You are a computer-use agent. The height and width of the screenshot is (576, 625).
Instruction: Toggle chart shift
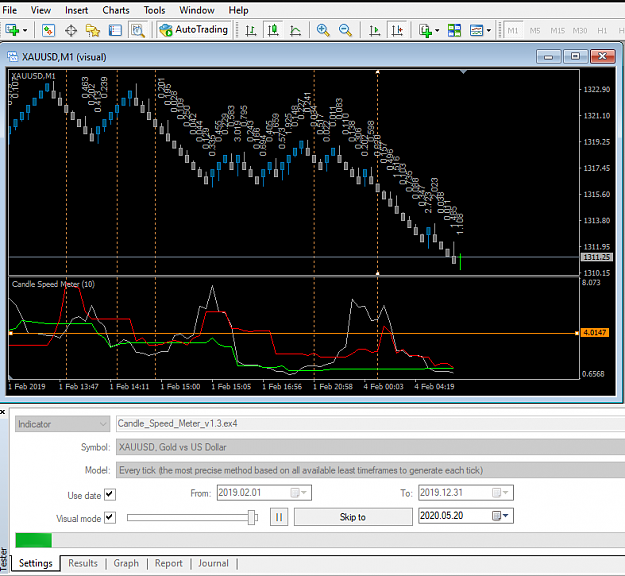[397, 30]
